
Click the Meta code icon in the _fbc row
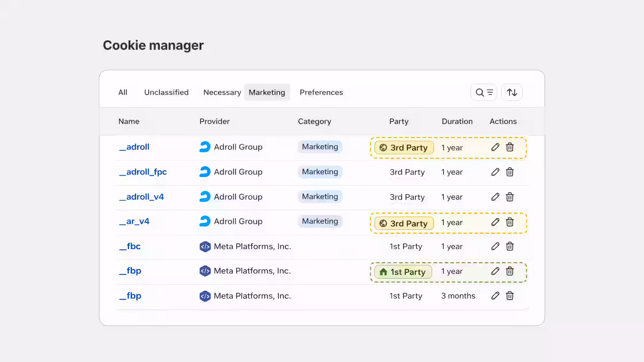tap(205, 247)
